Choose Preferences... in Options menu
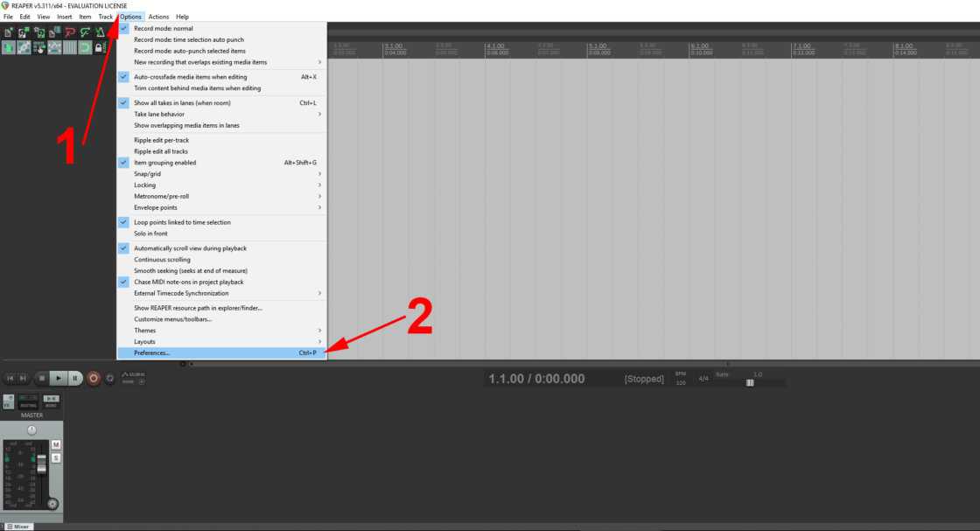The height and width of the screenshot is (531, 980). 221,353
